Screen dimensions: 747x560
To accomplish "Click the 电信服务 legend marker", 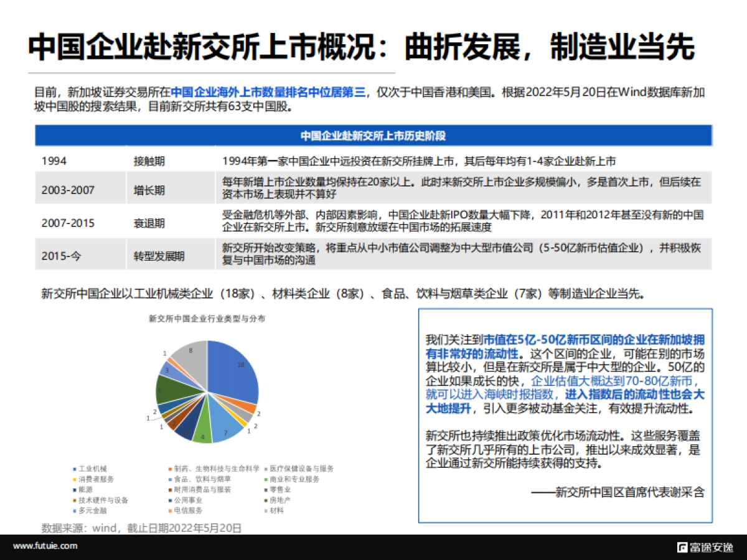I will click(169, 510).
